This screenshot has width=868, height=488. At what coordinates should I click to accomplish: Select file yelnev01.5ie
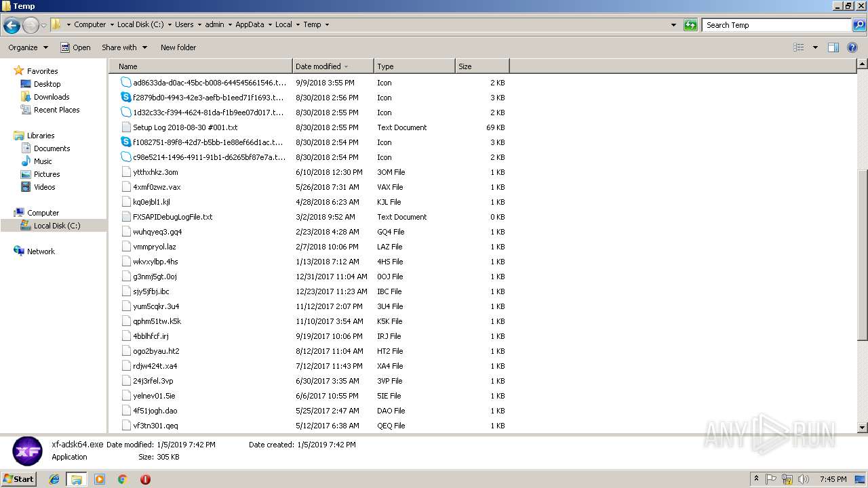154,396
